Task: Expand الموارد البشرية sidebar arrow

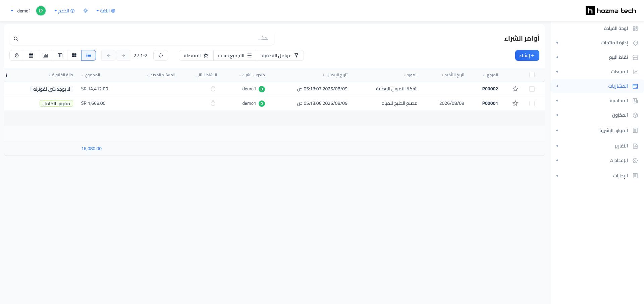Action: (x=557, y=131)
